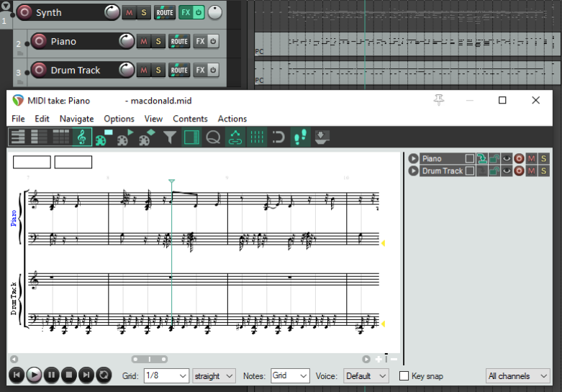Click Stop in MIDI editor transport

69,375
